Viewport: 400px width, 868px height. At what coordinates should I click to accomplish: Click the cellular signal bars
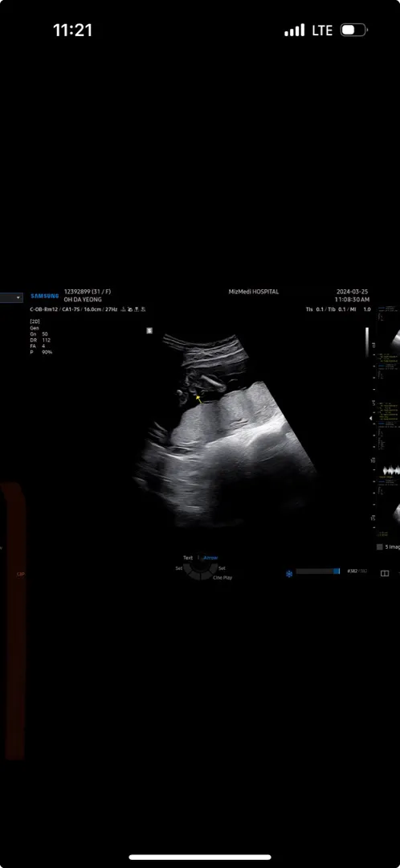tap(294, 31)
